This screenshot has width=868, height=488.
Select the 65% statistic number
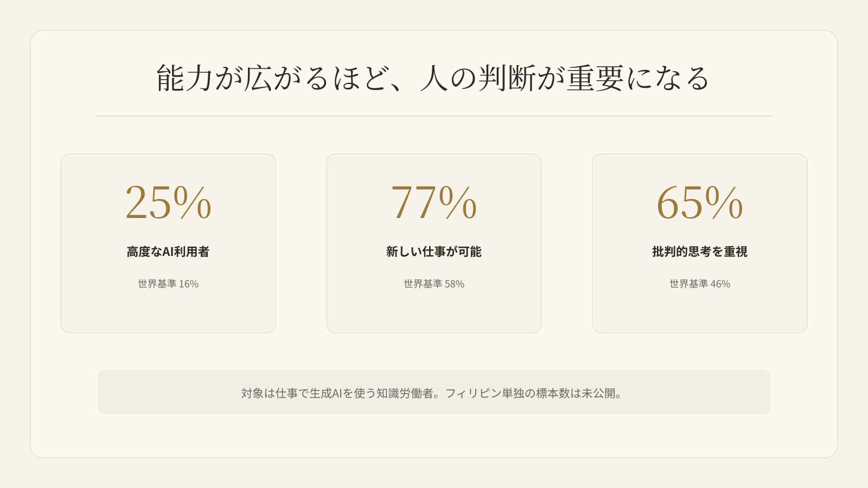(x=700, y=202)
